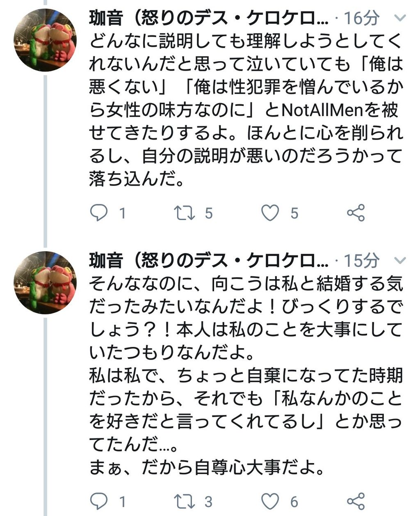Click retweet count 5 on first tweet
420x516 pixels.
coord(209,213)
